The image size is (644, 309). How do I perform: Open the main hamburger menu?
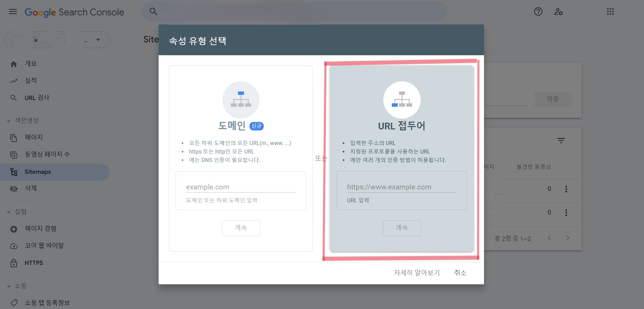click(13, 12)
